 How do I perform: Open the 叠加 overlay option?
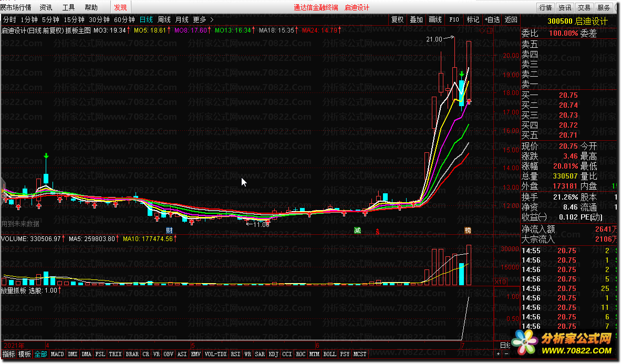416,19
